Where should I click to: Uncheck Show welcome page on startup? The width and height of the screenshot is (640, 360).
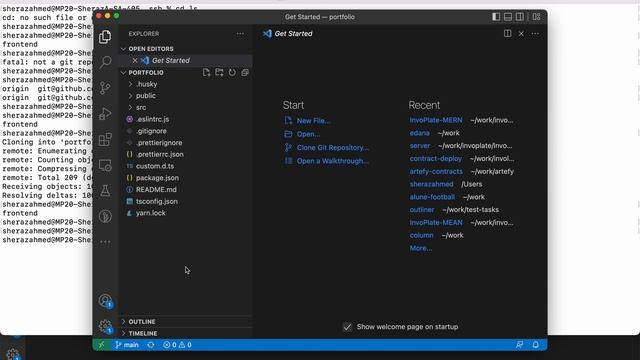point(347,327)
